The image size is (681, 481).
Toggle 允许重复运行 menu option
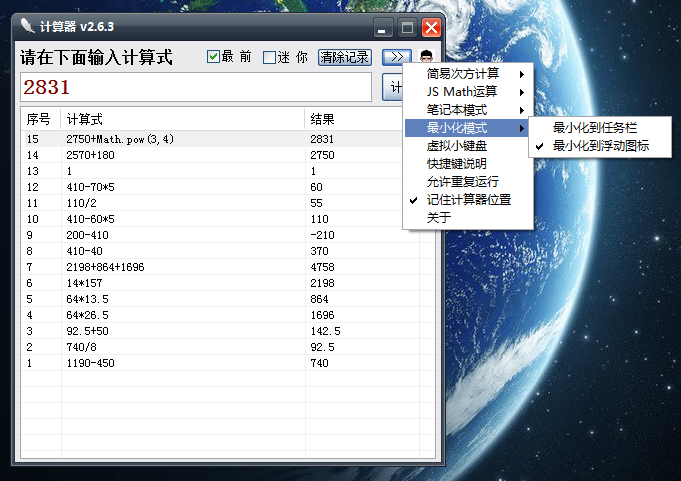click(x=468, y=181)
